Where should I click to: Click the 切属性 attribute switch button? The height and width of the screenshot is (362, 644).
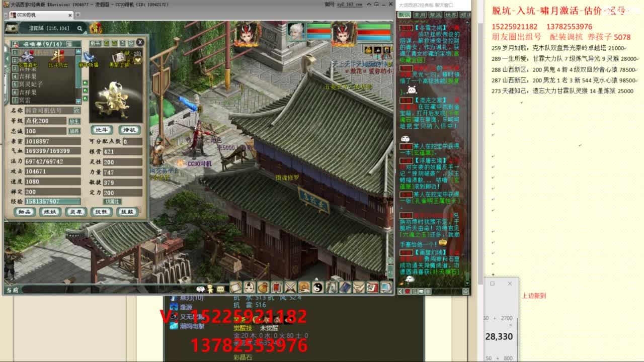click(x=112, y=202)
